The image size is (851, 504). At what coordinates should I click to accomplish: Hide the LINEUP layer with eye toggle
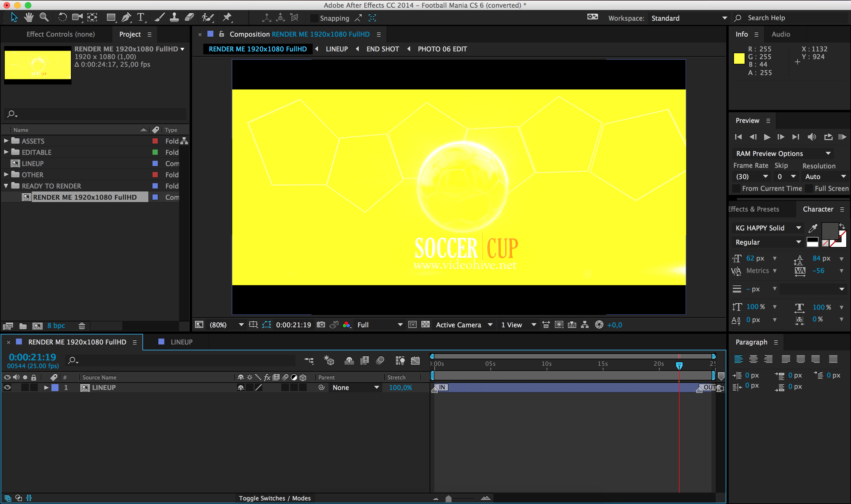click(x=7, y=388)
